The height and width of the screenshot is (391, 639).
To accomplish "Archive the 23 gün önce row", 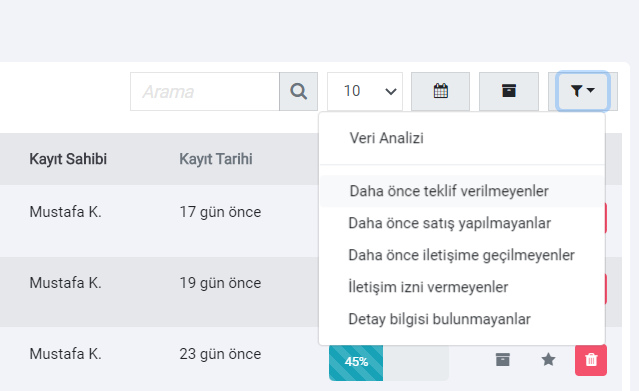I will click(x=502, y=360).
